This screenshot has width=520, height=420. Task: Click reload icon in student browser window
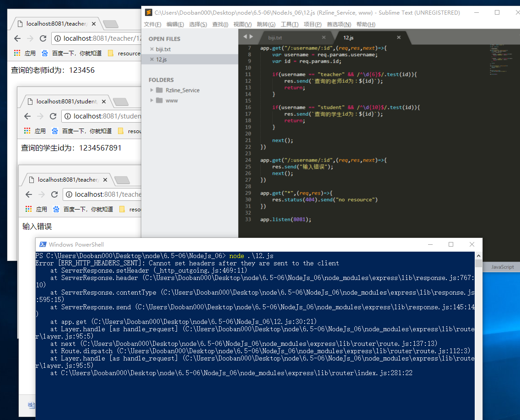tap(53, 116)
